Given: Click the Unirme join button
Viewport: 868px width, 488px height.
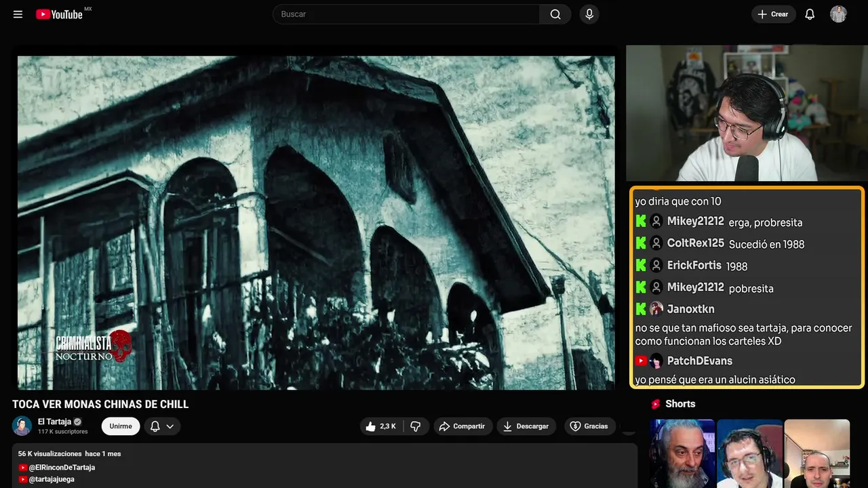Looking at the screenshot, I should 121,426.
